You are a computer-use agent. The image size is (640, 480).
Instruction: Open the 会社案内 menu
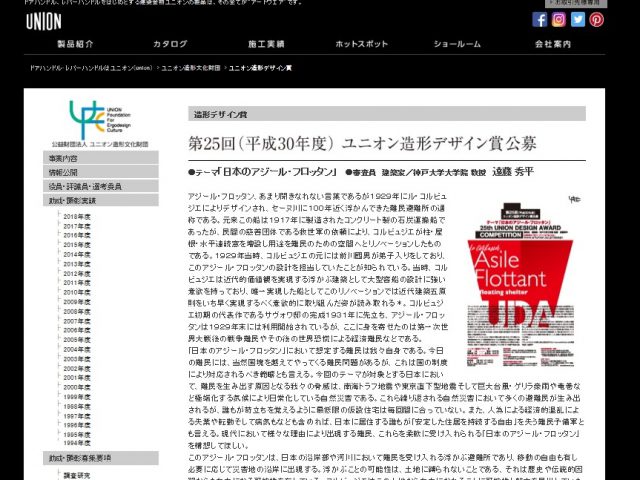pyautogui.click(x=553, y=44)
